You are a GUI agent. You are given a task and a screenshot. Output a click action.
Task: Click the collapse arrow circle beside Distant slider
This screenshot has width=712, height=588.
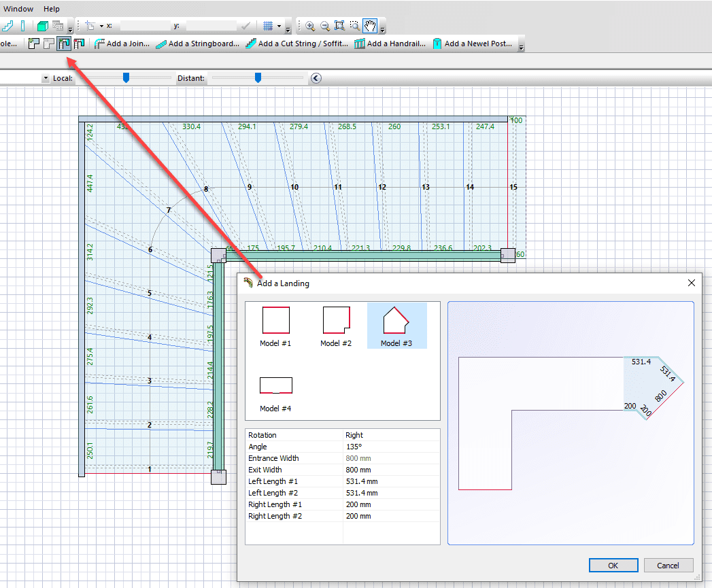click(x=316, y=78)
